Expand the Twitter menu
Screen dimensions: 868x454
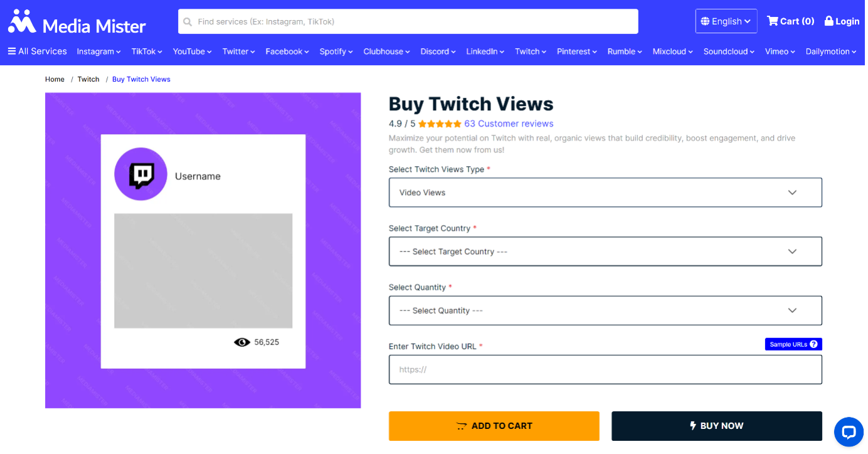click(x=238, y=51)
